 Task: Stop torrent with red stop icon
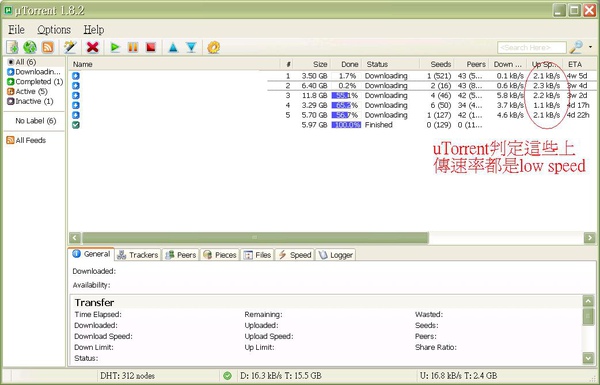151,47
